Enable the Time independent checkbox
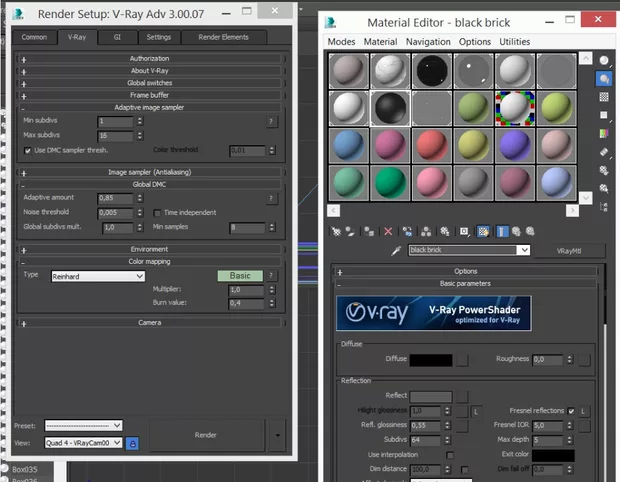The image size is (620, 482). click(157, 213)
